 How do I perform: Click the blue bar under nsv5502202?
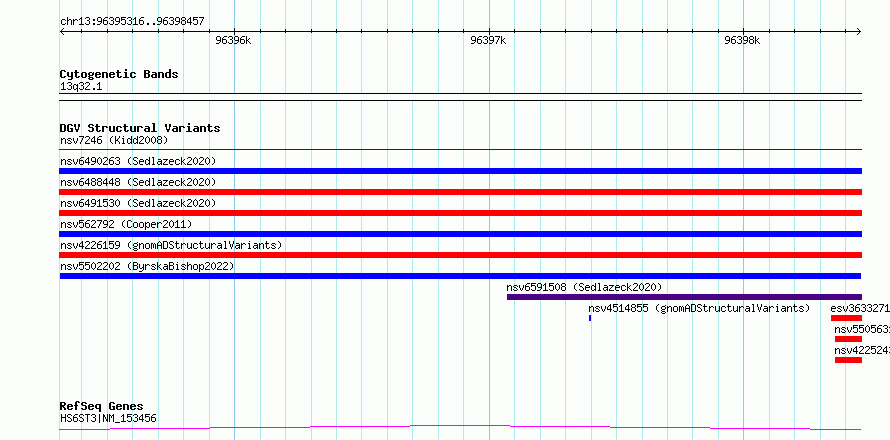[461, 276]
